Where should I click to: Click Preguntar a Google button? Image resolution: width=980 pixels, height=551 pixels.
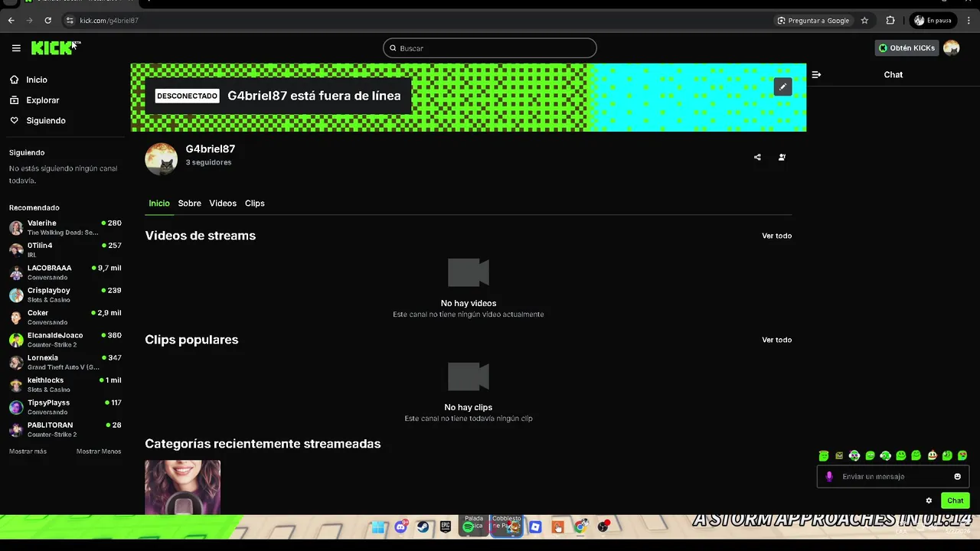[813, 21]
